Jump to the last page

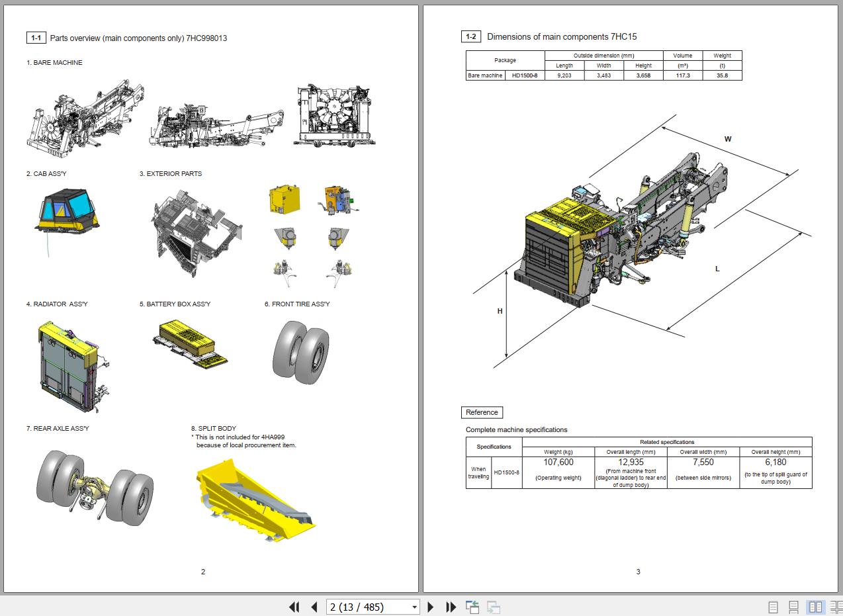tap(451, 607)
